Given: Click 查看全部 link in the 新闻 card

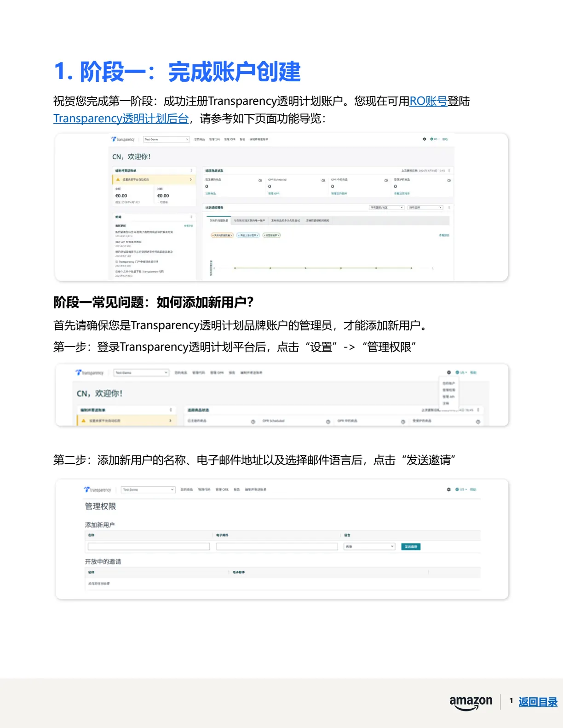Looking at the screenshot, I should pyautogui.click(x=189, y=226).
